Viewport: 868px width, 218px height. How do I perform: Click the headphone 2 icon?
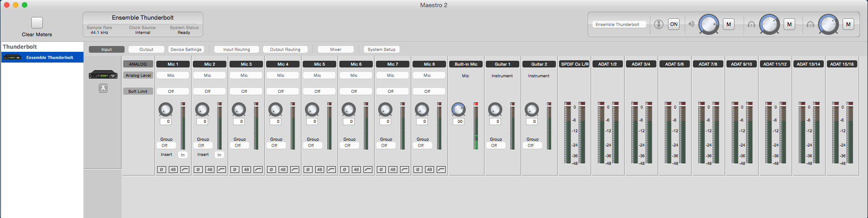[x=810, y=24]
